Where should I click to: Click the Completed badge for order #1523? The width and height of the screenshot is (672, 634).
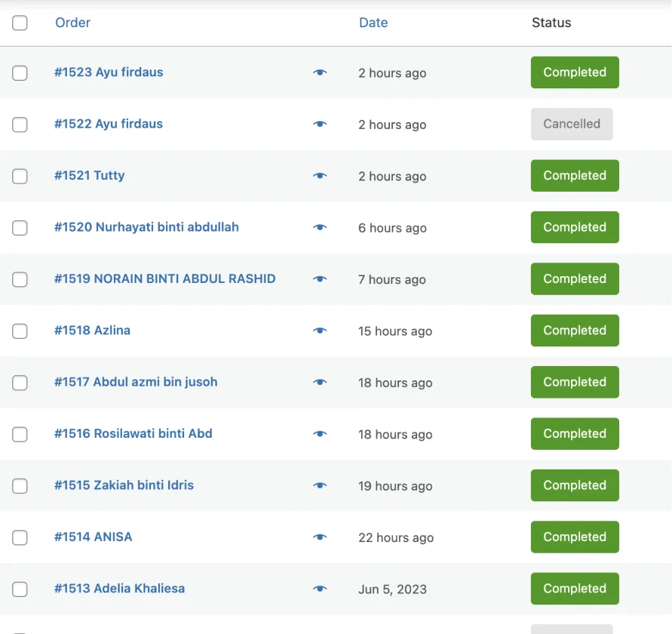pyautogui.click(x=575, y=72)
